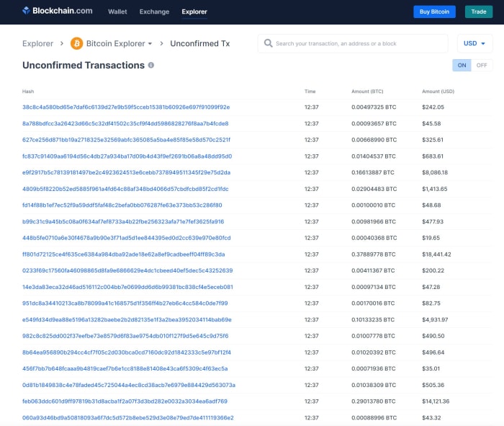Click the search magnifier icon
This screenshot has height=426, width=504.
(x=269, y=43)
